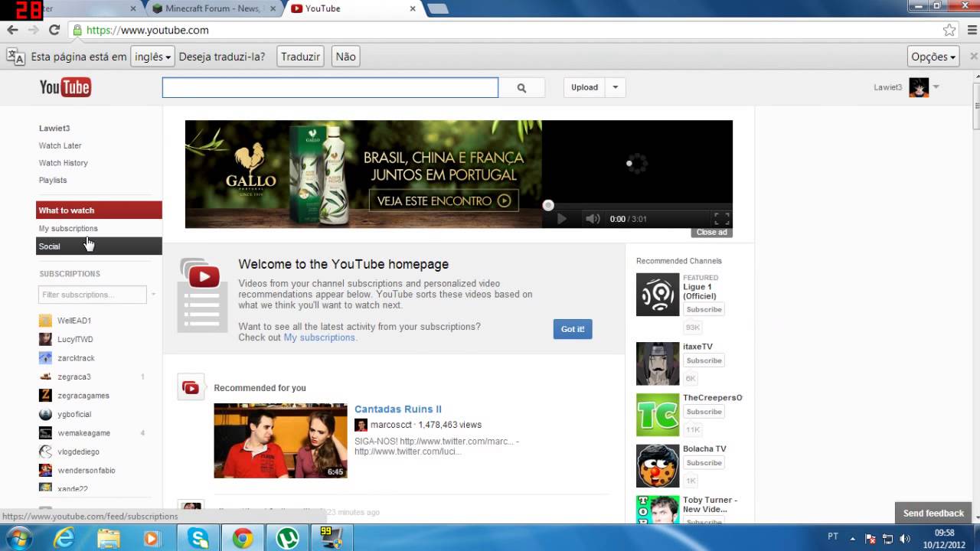The image size is (980, 551).
Task: Click LucyfTWD channel avatar
Action: point(46,339)
